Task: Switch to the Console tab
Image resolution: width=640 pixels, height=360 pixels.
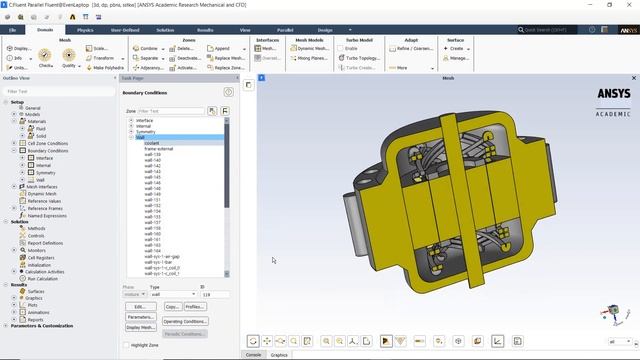Action: coord(253,355)
